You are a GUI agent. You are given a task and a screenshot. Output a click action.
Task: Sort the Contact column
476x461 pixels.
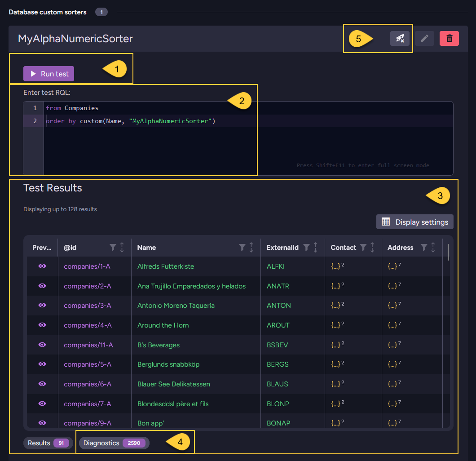[372, 248]
